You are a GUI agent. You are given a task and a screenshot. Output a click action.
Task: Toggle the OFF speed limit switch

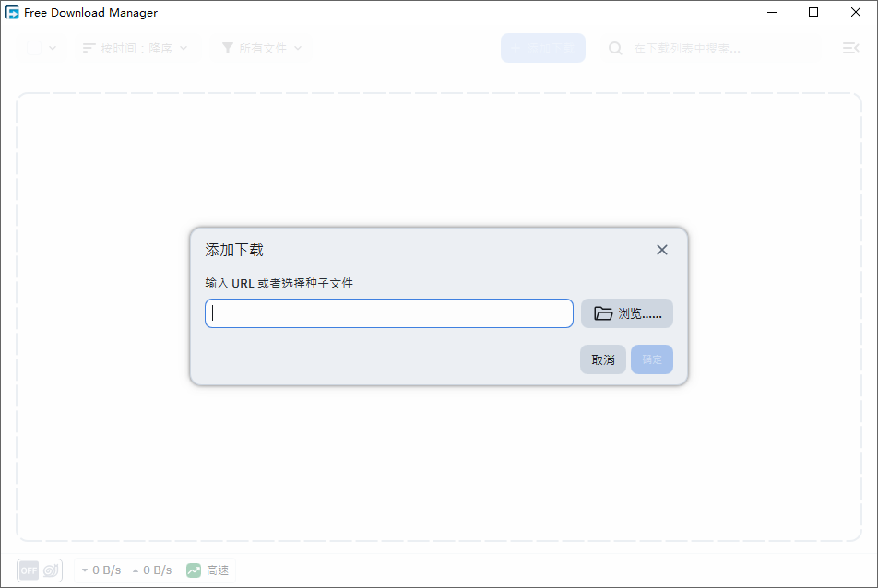coord(30,570)
